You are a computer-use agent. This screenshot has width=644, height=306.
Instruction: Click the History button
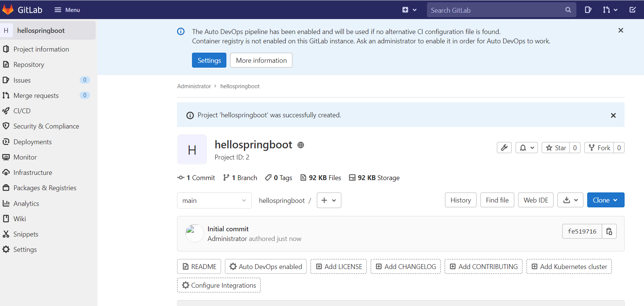pyautogui.click(x=461, y=200)
